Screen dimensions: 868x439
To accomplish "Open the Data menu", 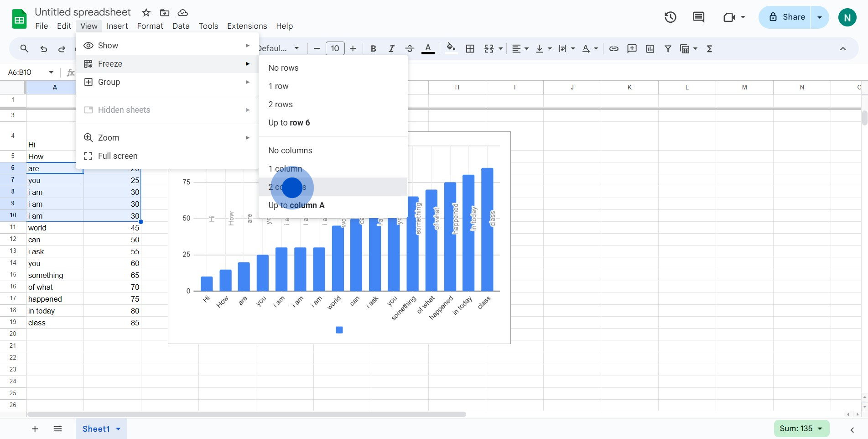I will [181, 26].
